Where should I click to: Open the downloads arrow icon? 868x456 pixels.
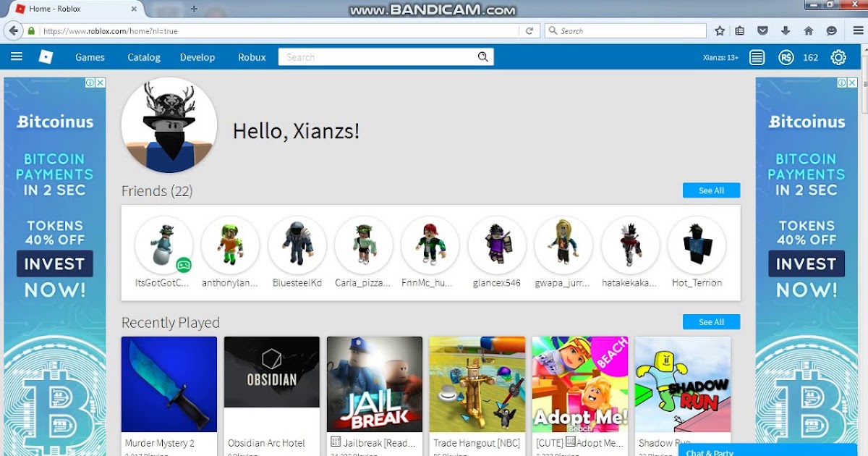tap(786, 31)
